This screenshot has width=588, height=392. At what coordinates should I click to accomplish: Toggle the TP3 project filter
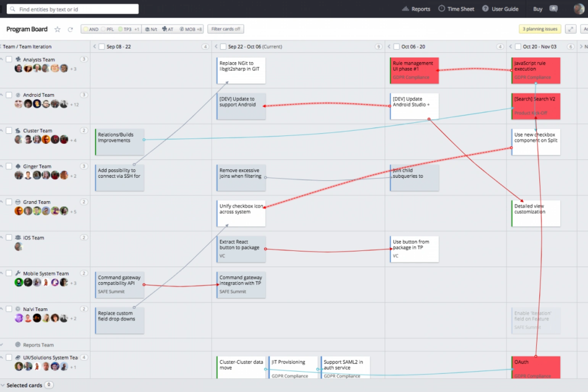point(125,29)
